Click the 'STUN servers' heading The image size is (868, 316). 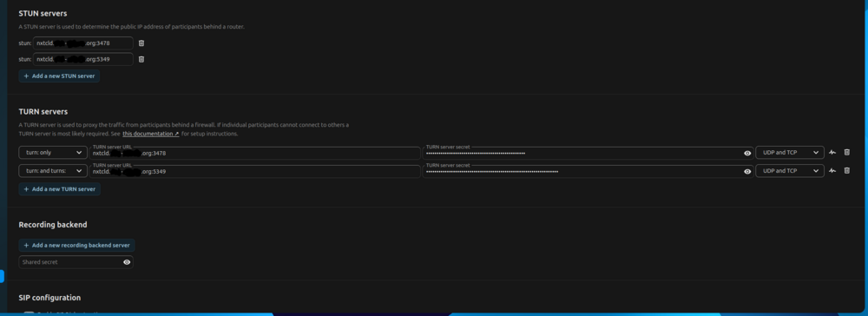tap(43, 13)
